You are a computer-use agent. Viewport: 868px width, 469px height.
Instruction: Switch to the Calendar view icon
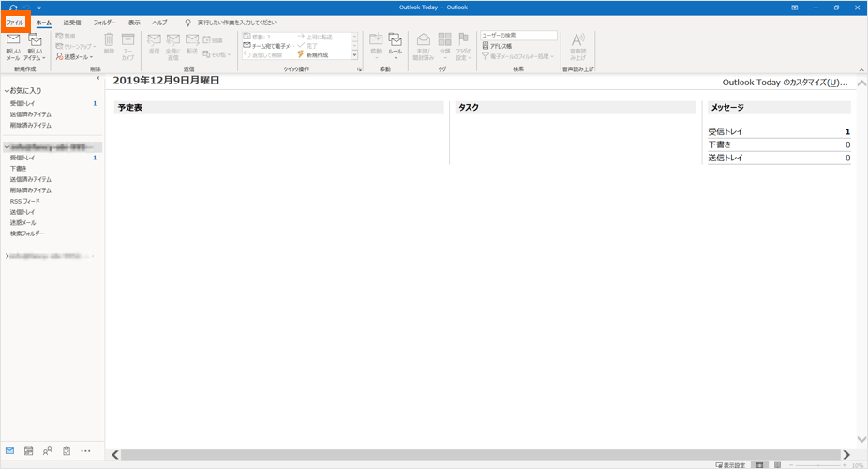pos(29,451)
